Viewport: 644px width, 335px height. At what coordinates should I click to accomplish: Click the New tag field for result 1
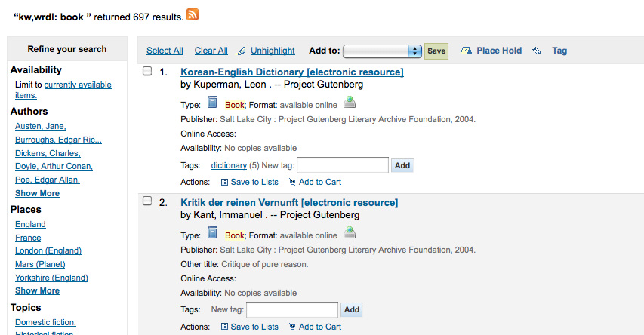pos(343,164)
